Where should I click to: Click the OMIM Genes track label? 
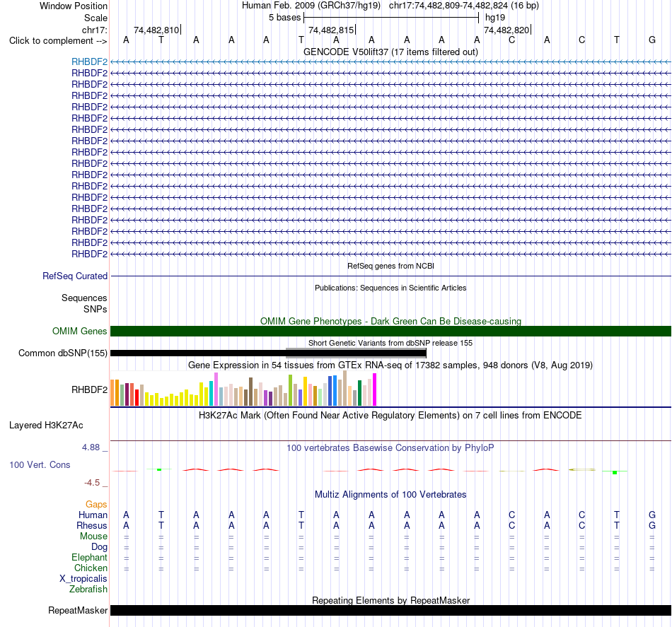pos(79,331)
